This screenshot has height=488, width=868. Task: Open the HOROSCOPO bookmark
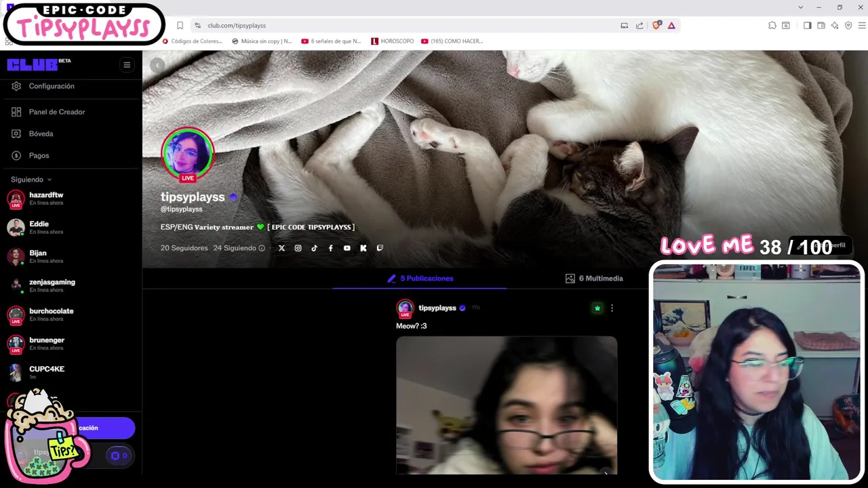[x=393, y=41]
